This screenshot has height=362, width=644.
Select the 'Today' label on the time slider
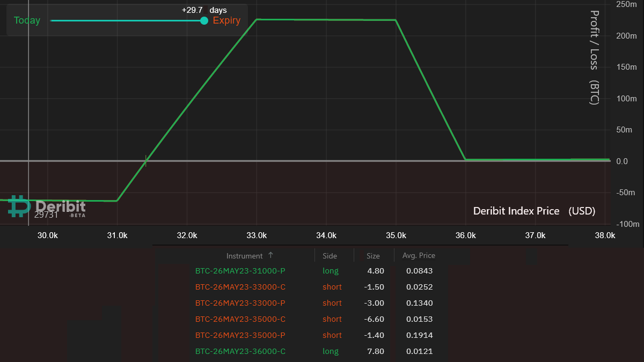tap(27, 20)
